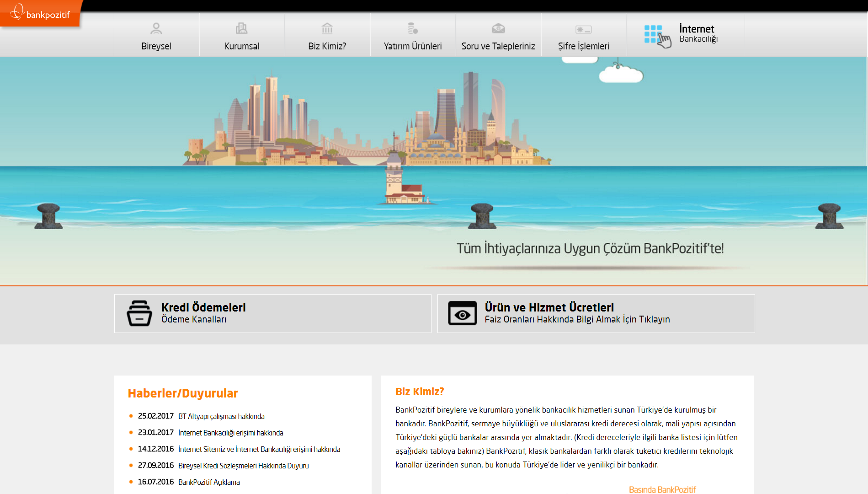Click the Şifre İşlemleri password icon
The image size is (868, 494).
point(583,30)
